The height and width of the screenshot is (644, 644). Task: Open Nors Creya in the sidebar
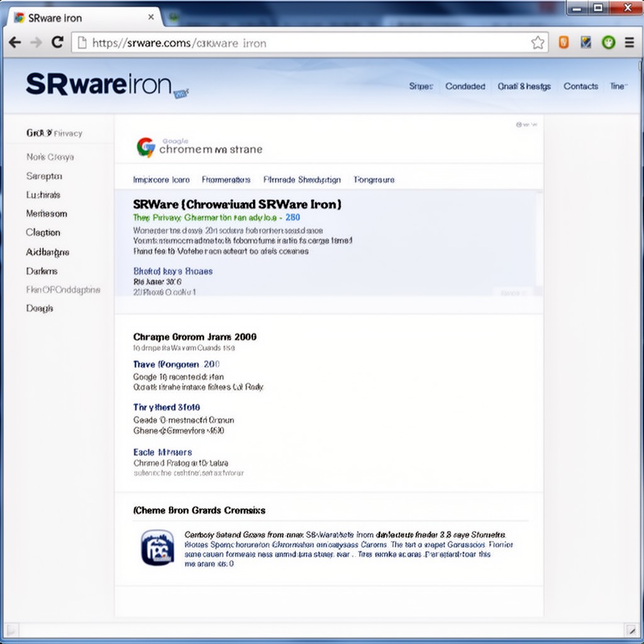pos(50,157)
